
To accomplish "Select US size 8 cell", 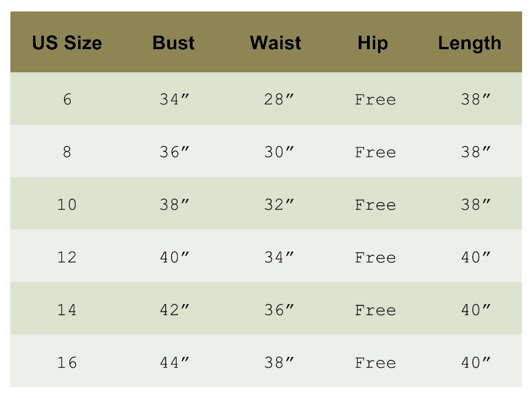I will point(67,152).
